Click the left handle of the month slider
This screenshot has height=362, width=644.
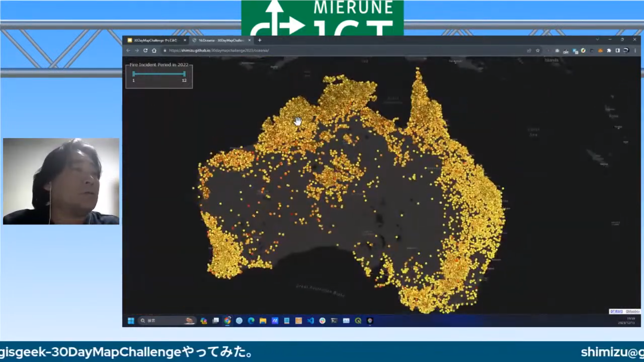(134, 74)
